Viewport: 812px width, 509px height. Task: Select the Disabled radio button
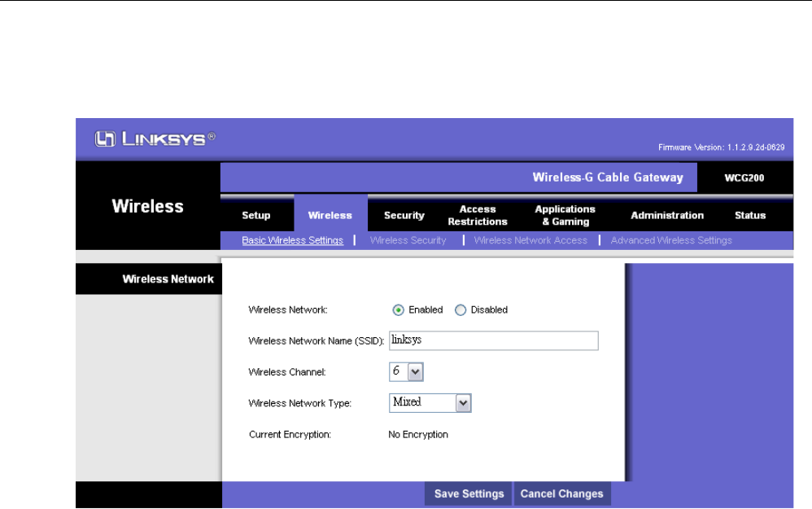[x=460, y=310]
